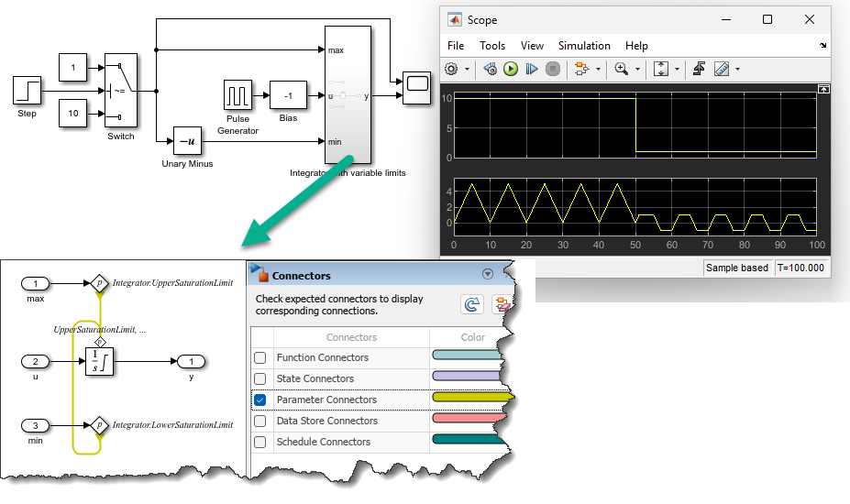Click the Run simulation play button

(x=511, y=69)
